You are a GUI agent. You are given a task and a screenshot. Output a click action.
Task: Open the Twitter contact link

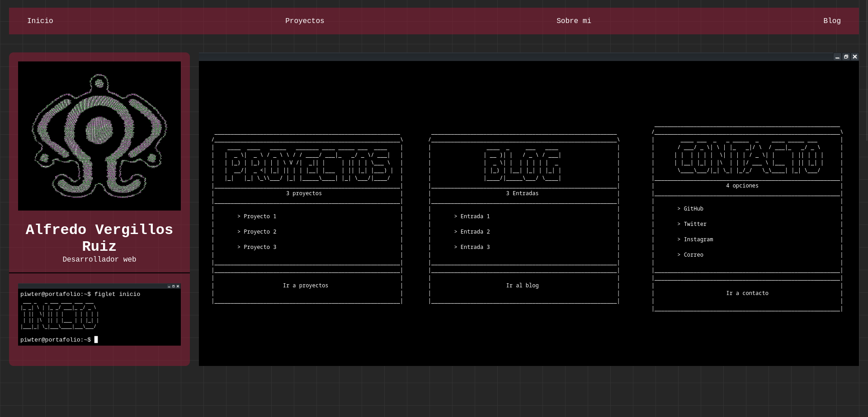tap(695, 224)
